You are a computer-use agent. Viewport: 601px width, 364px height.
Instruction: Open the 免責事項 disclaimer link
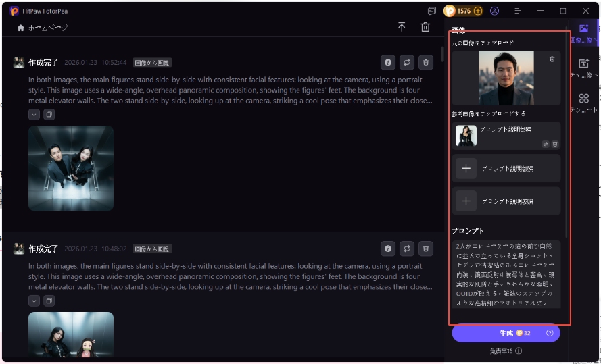506,351
